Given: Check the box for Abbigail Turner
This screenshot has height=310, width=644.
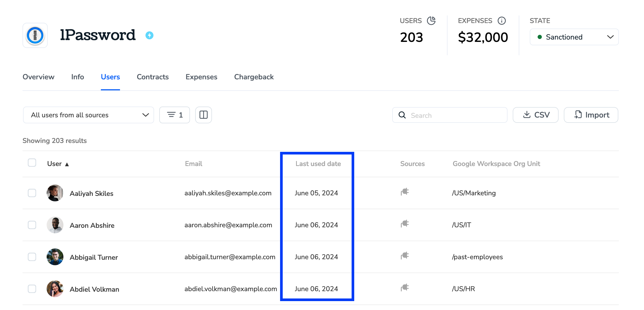Looking at the screenshot, I should click(32, 257).
